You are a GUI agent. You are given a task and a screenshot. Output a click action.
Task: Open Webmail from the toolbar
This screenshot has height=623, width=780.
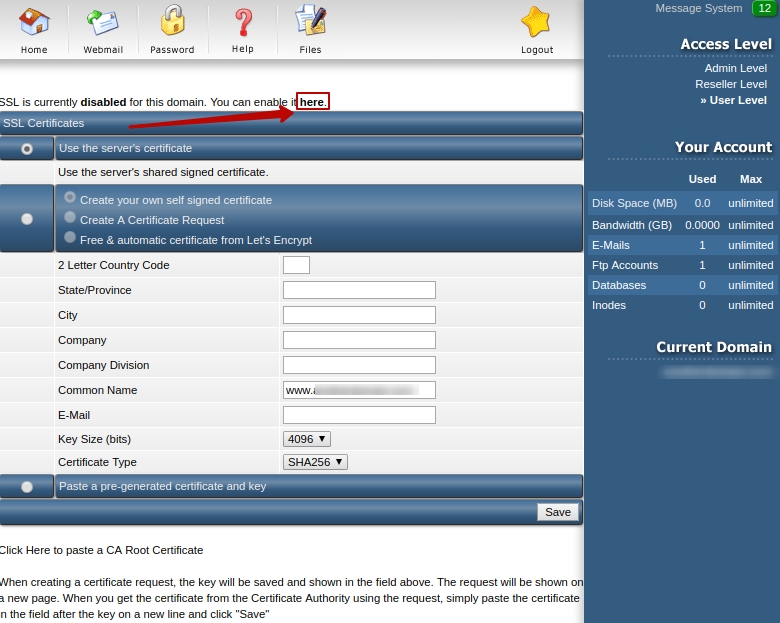tap(103, 22)
